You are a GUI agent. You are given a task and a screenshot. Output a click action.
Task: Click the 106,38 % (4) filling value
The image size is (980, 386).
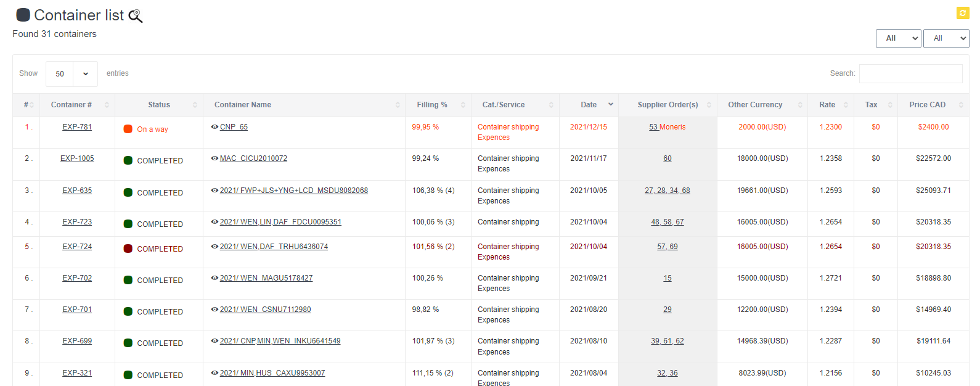pos(433,191)
